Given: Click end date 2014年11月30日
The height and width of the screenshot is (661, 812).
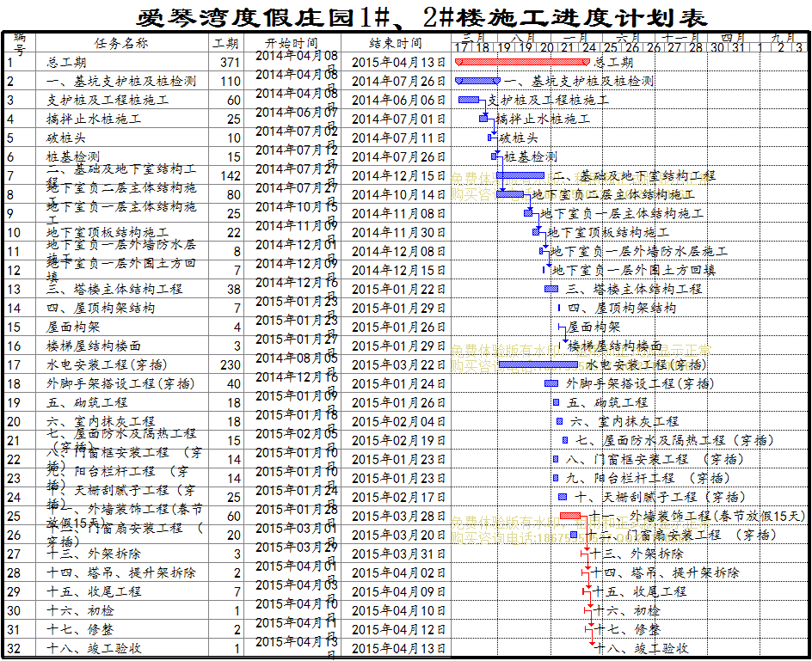Looking at the screenshot, I should point(398,232).
